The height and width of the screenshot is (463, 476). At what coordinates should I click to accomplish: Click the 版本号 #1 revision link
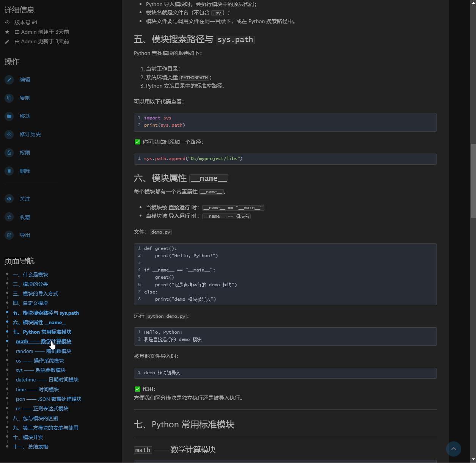tap(26, 22)
